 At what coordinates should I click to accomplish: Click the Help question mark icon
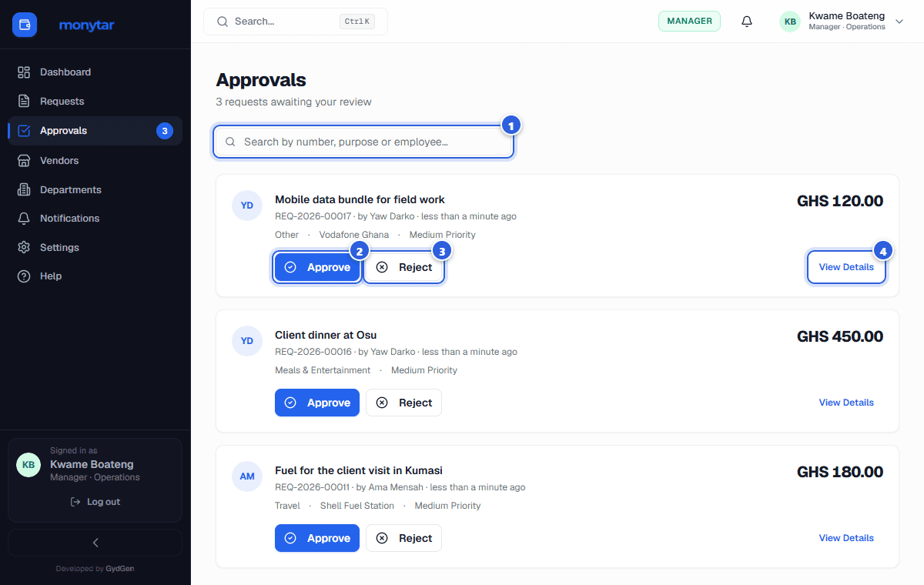pyautogui.click(x=24, y=276)
